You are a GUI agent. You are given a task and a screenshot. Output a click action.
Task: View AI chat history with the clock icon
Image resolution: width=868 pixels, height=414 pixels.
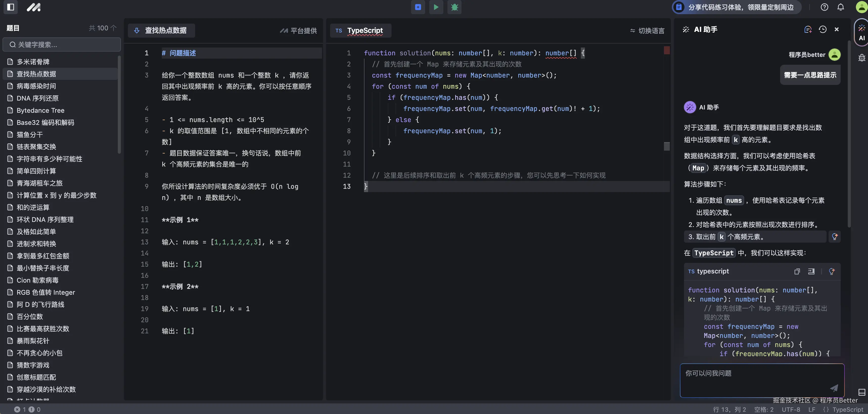click(x=823, y=29)
